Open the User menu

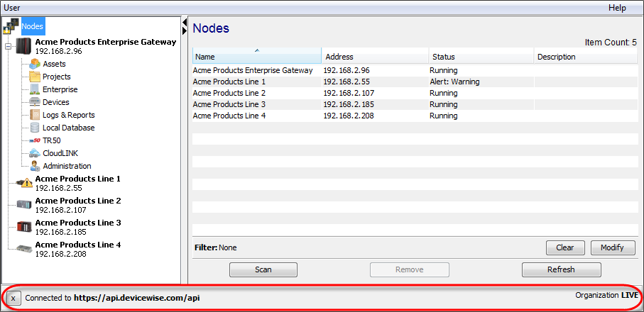click(12, 7)
